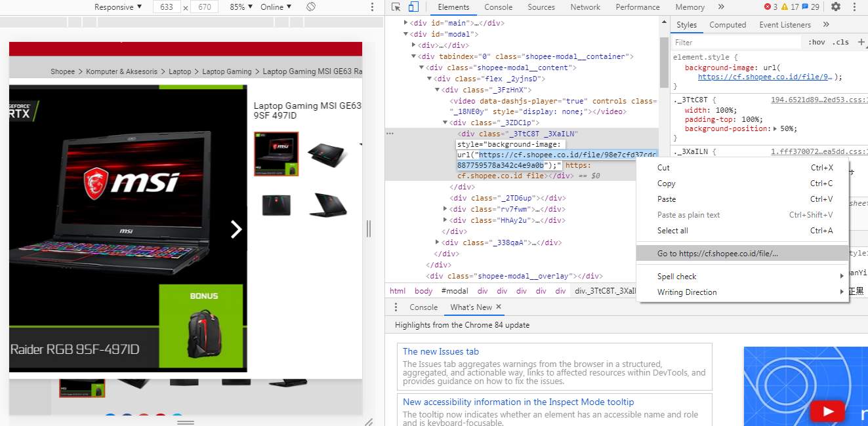Screen dimensions: 868x426
Task: Open The new Issues tab link
Action: [441, 352]
